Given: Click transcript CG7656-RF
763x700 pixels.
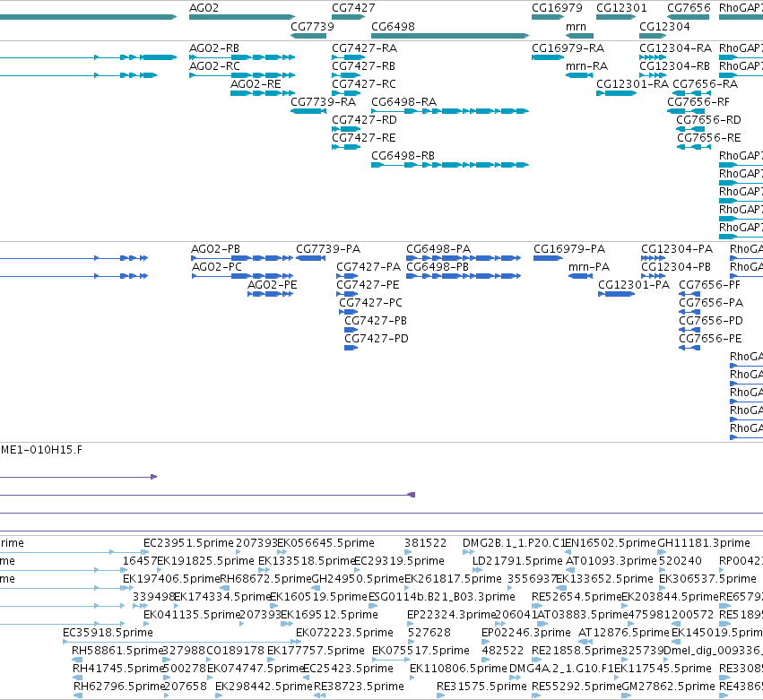Looking at the screenshot, I should point(686,111).
